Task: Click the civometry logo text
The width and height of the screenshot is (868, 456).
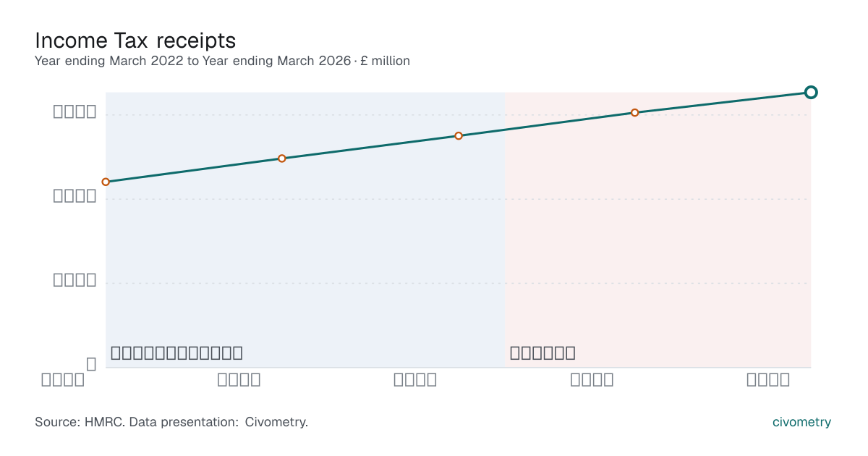Action: tap(801, 422)
